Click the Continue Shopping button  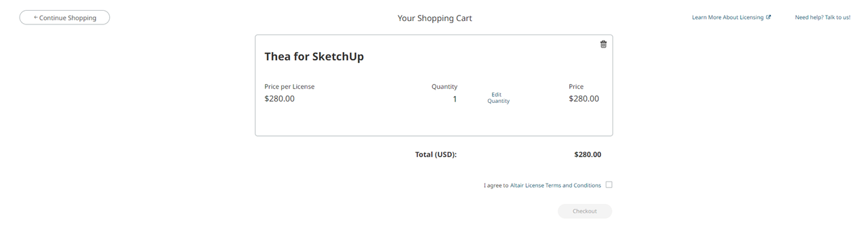pyautogui.click(x=64, y=18)
